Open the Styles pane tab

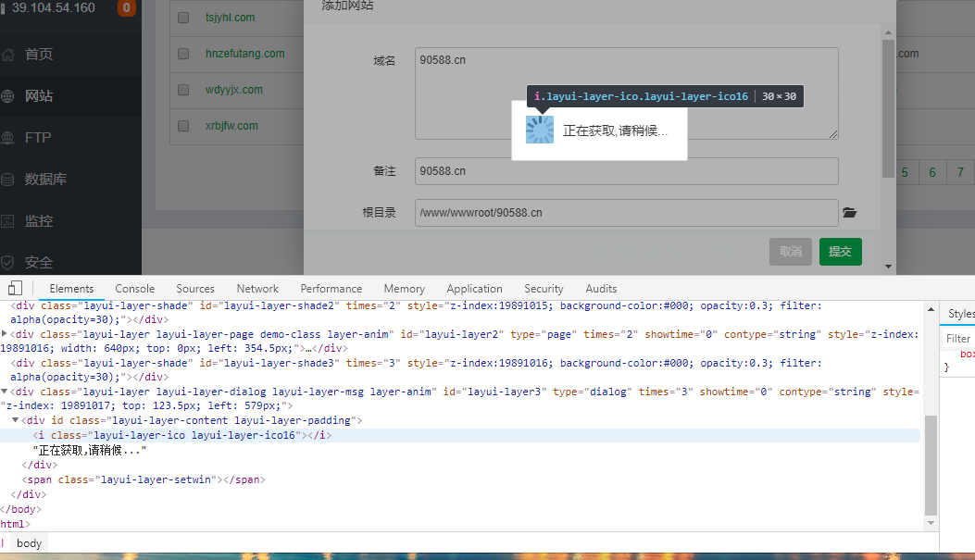(961, 314)
